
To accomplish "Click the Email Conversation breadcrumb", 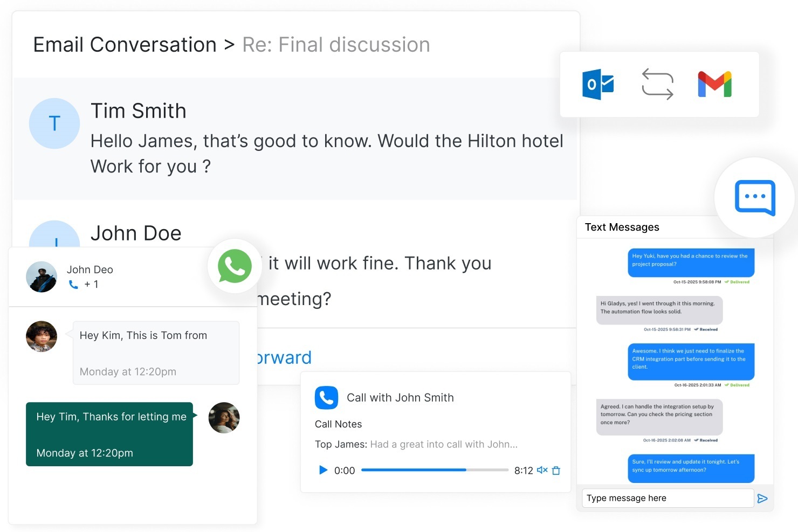I will [125, 45].
